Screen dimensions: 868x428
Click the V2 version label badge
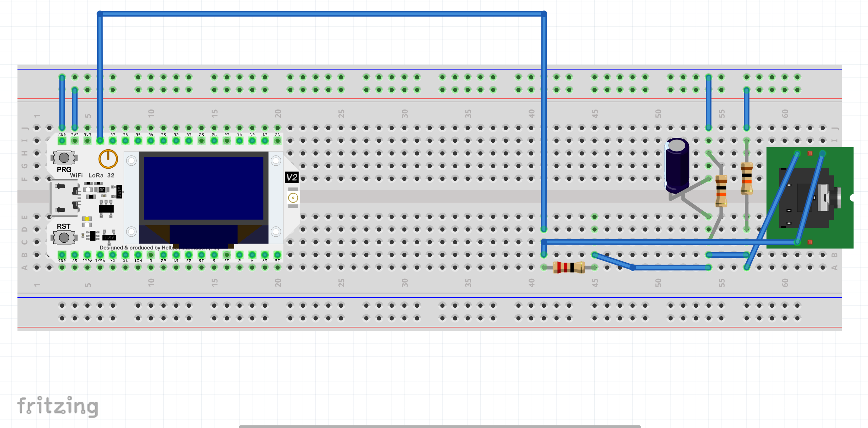pyautogui.click(x=291, y=178)
